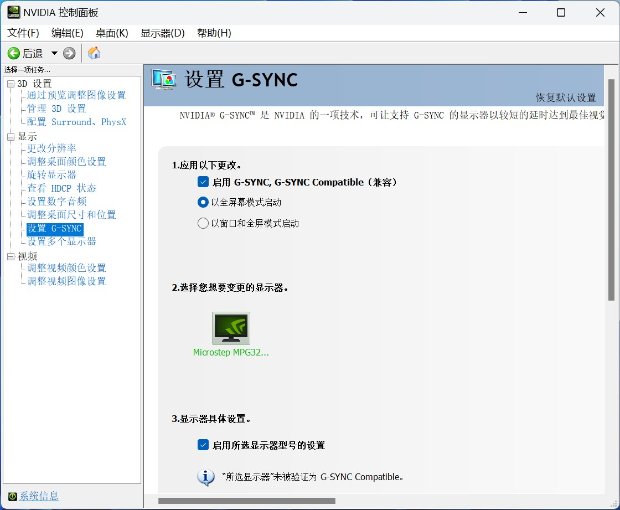This screenshot has height=510, width=620.
Task: Open 通过预览调整图像设置 tree item
Action: pyautogui.click(x=76, y=95)
